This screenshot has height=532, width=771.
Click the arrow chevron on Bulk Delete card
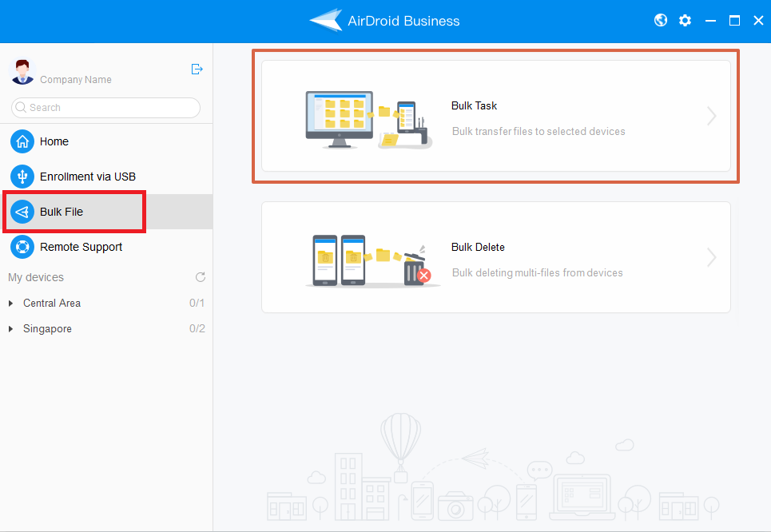[711, 257]
